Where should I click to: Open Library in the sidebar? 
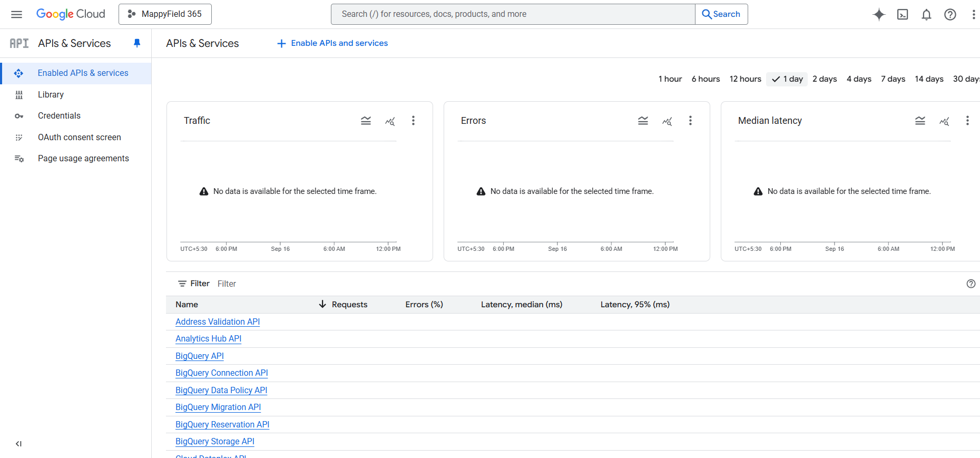point(51,95)
